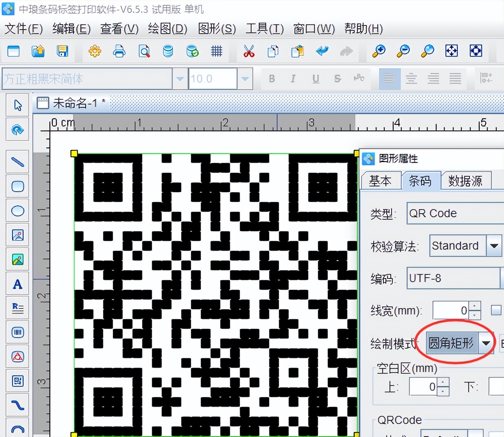504x437 pixels.
Task: Zoom in on the canvas
Action: [379, 51]
